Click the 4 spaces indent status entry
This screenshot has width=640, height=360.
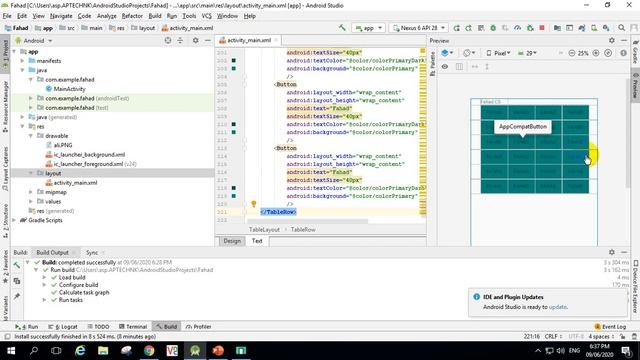tap(601, 336)
